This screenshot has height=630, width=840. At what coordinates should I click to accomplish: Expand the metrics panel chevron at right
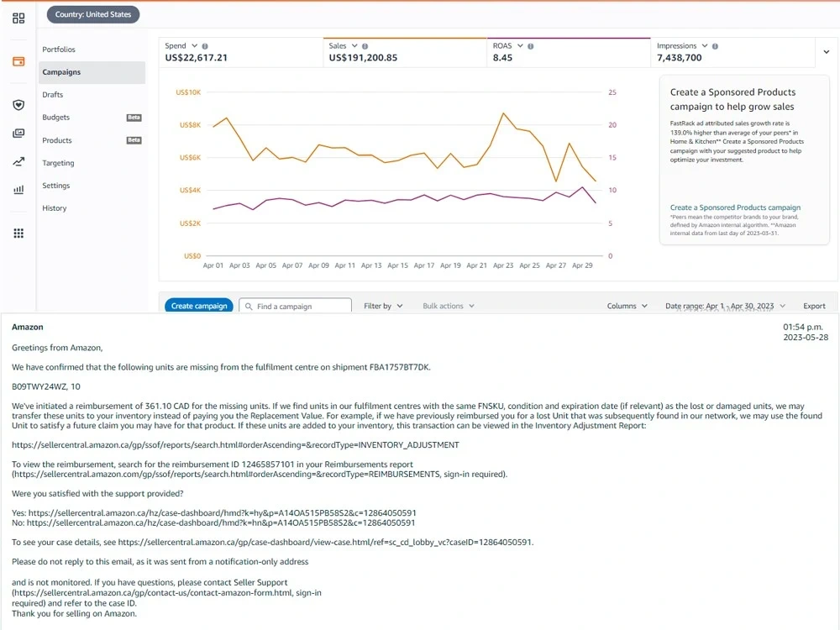point(826,52)
